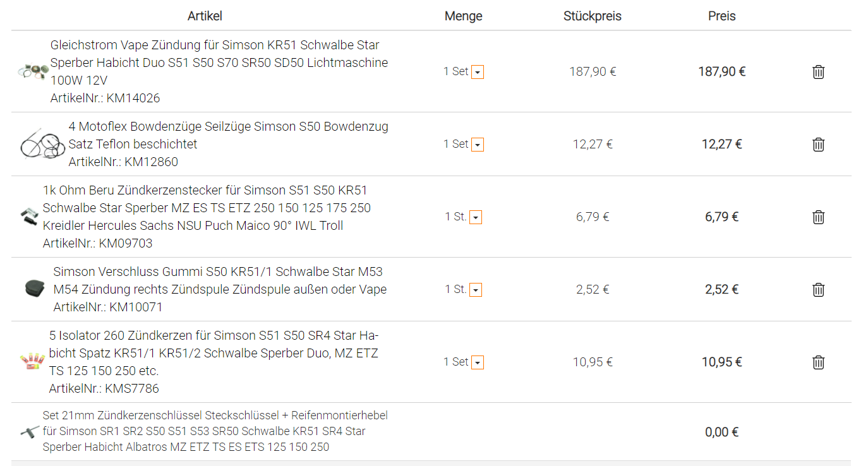Open quantity dropdown for Isolator Zündkerzen
Viewport: 868px width, 466px height.
(x=478, y=363)
